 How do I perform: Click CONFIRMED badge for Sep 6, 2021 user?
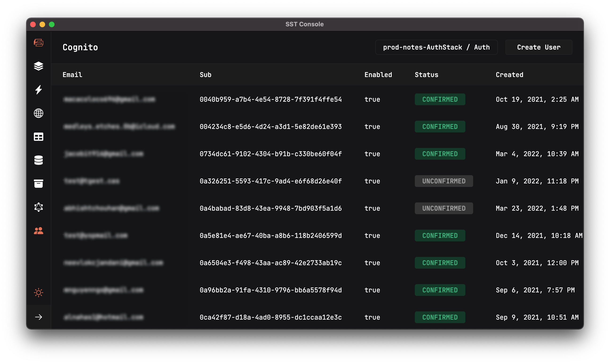(440, 290)
